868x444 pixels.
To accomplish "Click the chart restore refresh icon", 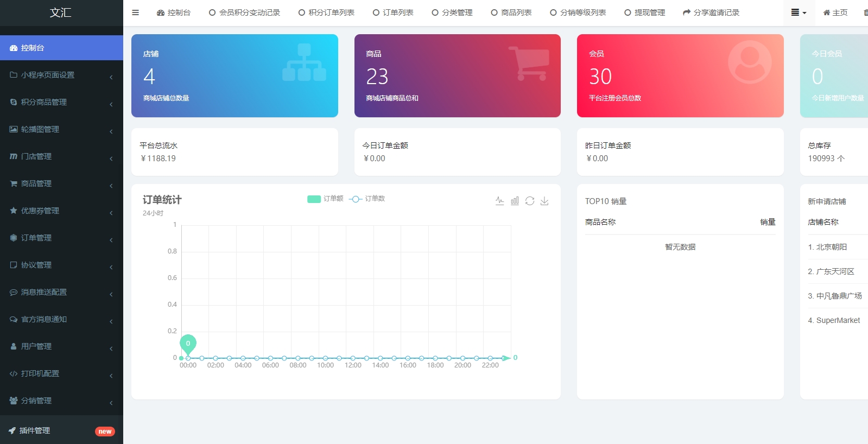I will coord(530,201).
